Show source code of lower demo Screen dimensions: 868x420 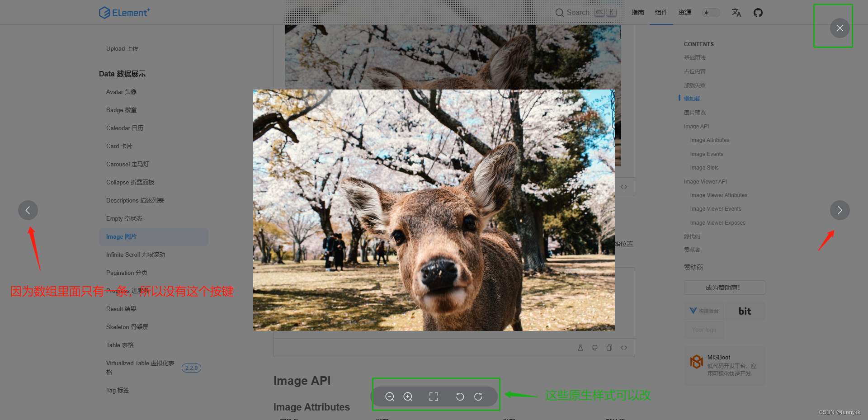[624, 348]
